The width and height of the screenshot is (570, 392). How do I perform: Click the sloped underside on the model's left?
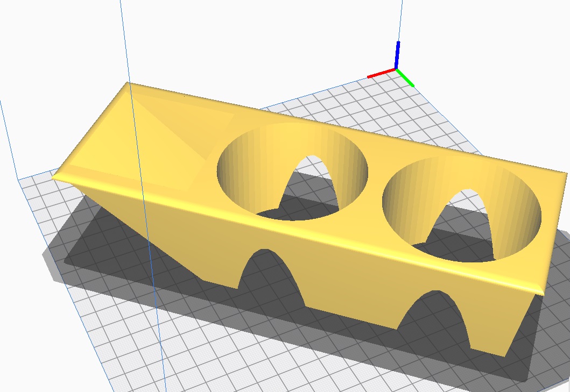pyautogui.click(x=135, y=226)
